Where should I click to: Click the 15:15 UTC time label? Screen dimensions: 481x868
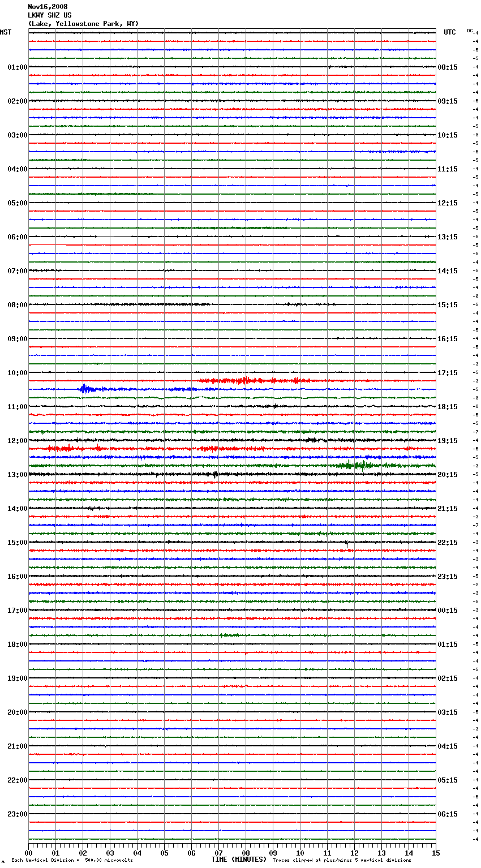pos(448,305)
